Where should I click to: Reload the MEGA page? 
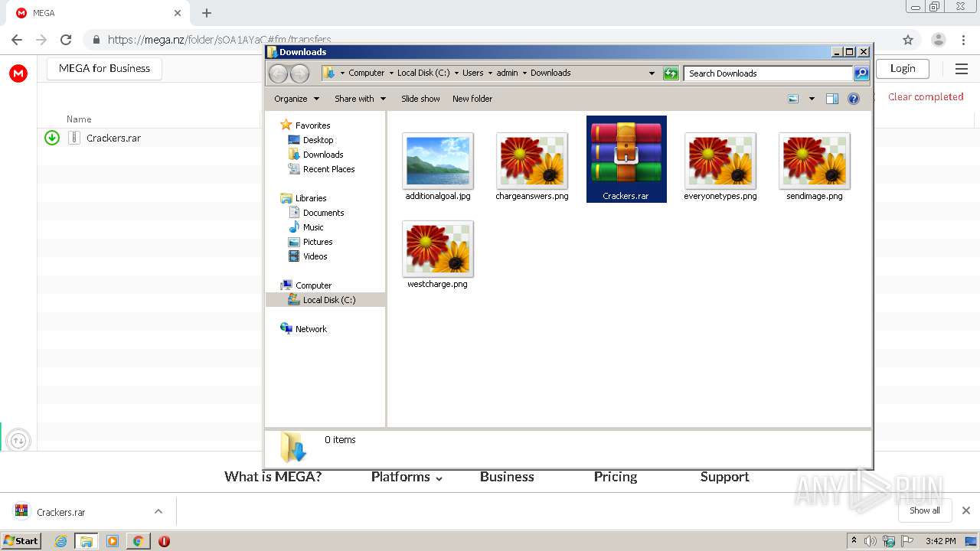66,40
